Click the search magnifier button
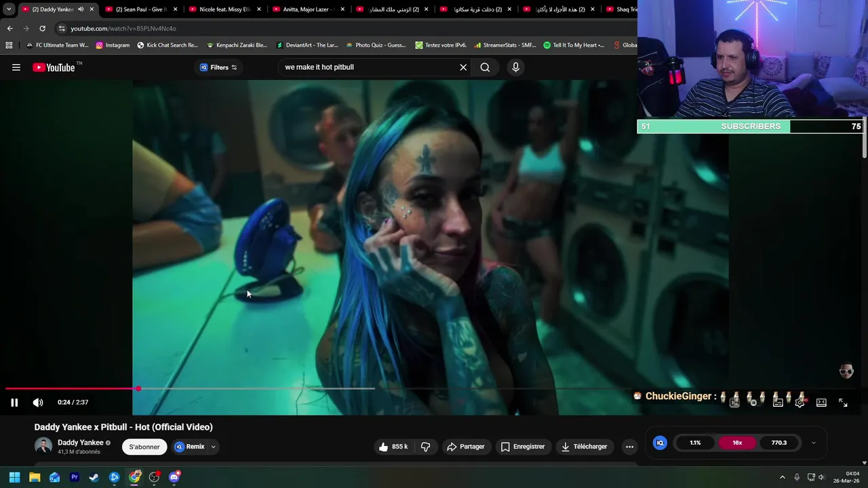The width and height of the screenshot is (868, 488). click(x=485, y=67)
